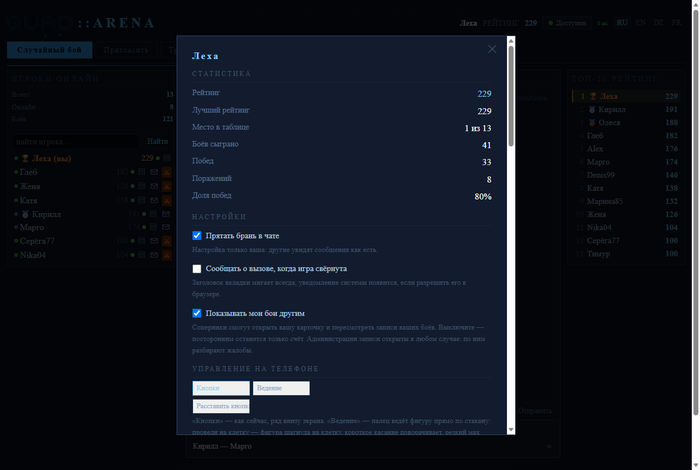Open own stats icon in Леха (вы) row
The width and height of the screenshot is (700, 470).
[167, 158]
